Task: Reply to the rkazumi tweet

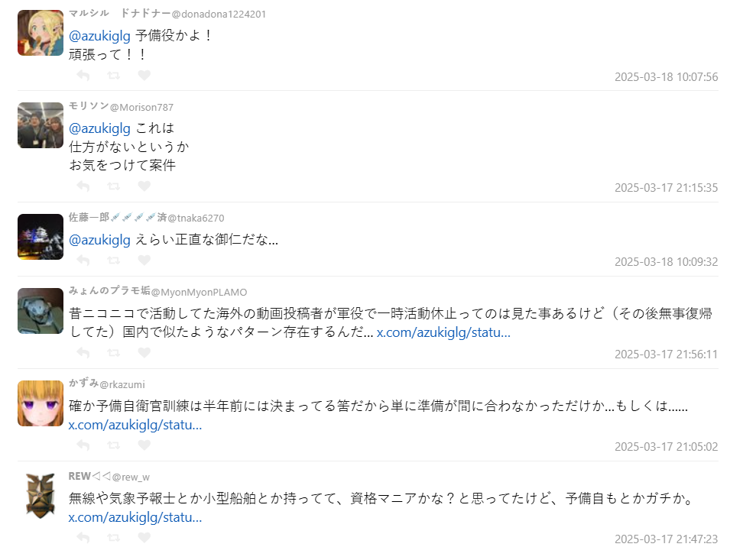Action: [x=83, y=445]
